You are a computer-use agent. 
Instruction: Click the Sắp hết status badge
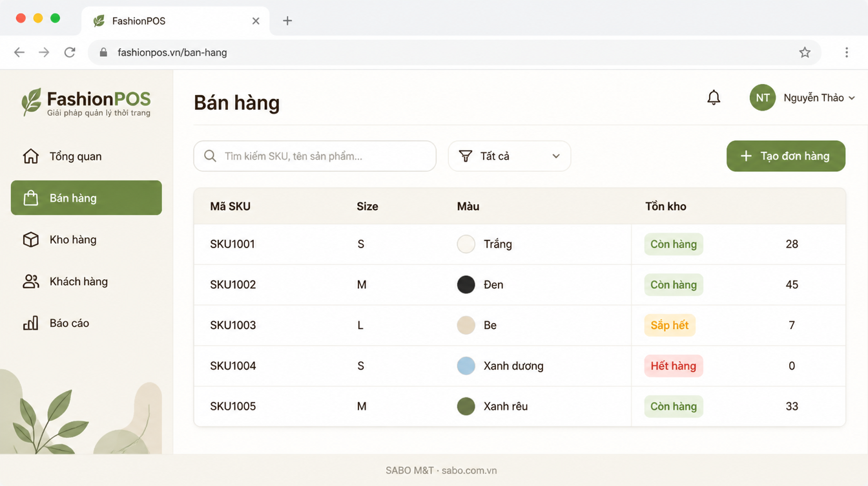click(670, 325)
